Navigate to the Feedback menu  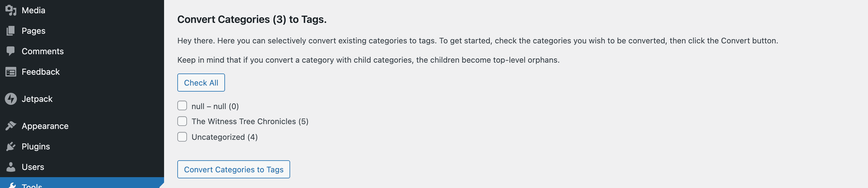point(40,72)
